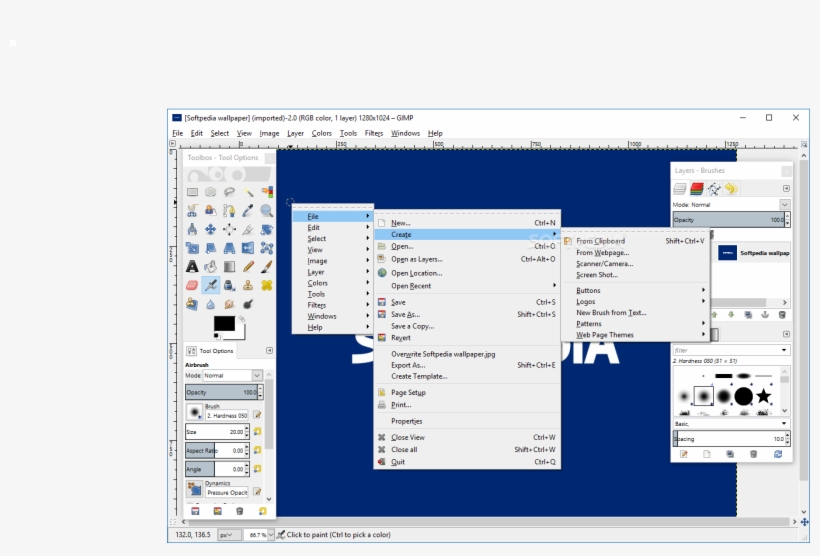The width and height of the screenshot is (820, 556).
Task: Select the Blend gradient tool
Action: pos(229,267)
